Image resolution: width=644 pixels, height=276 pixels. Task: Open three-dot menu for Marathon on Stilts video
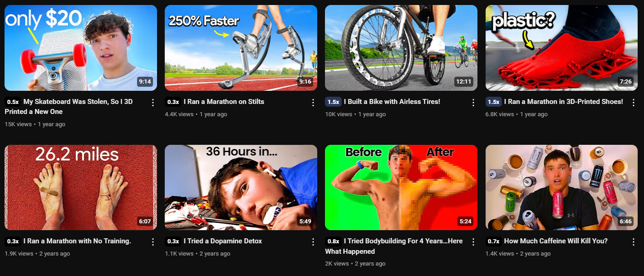(x=313, y=102)
